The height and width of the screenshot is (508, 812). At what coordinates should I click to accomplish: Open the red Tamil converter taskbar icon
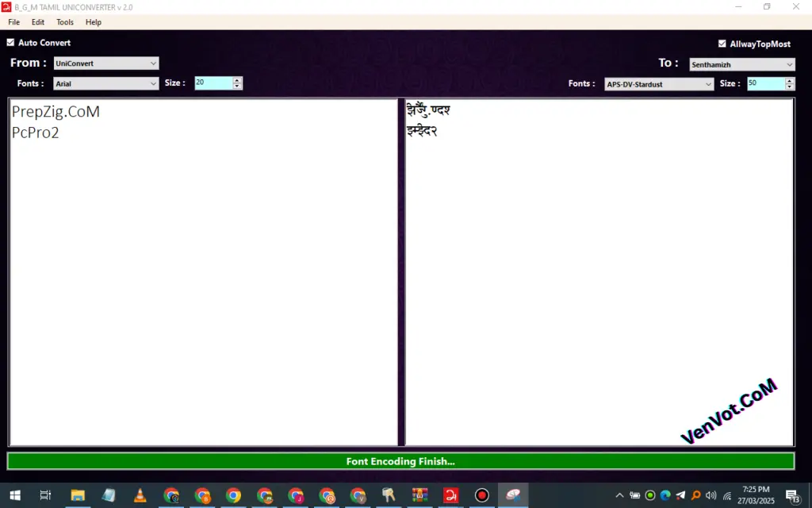(x=451, y=495)
